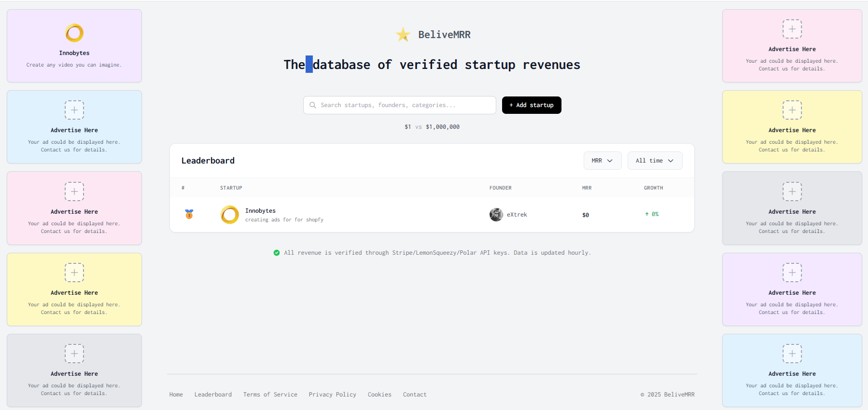Click the startup search input field
The height and width of the screenshot is (410, 868).
pos(399,105)
